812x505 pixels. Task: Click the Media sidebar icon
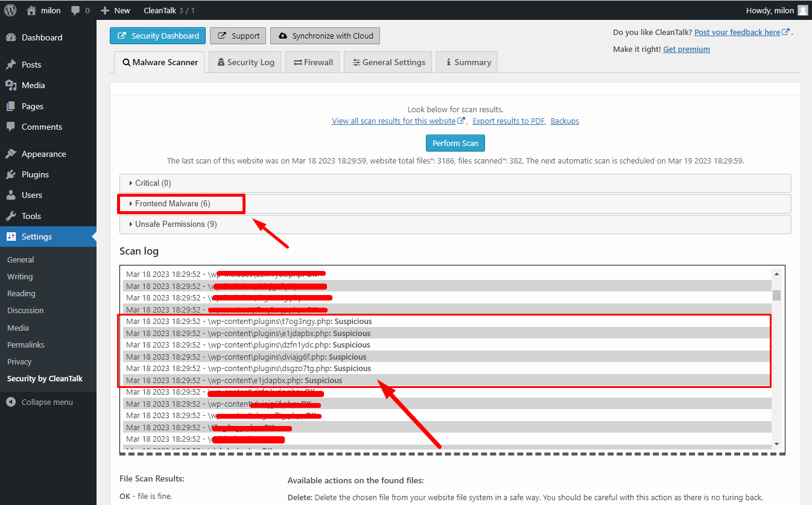pyautogui.click(x=11, y=85)
